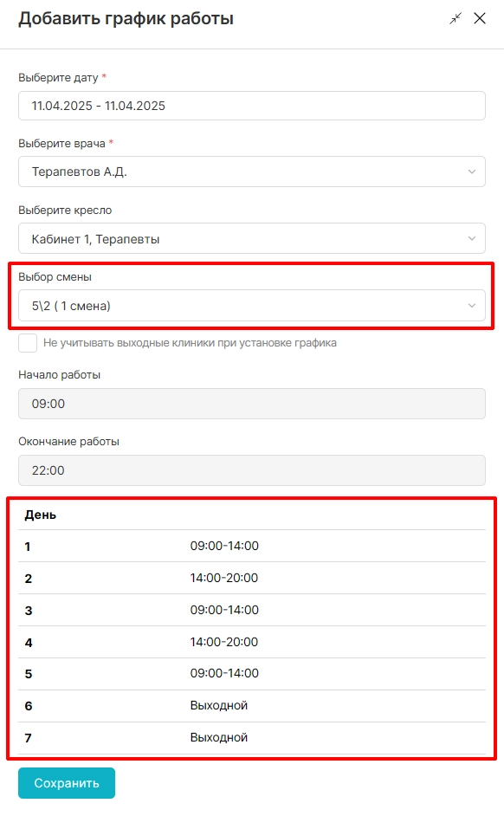
Task: Click the checkbox label about выходные клиники
Action: pyautogui.click(x=190, y=343)
